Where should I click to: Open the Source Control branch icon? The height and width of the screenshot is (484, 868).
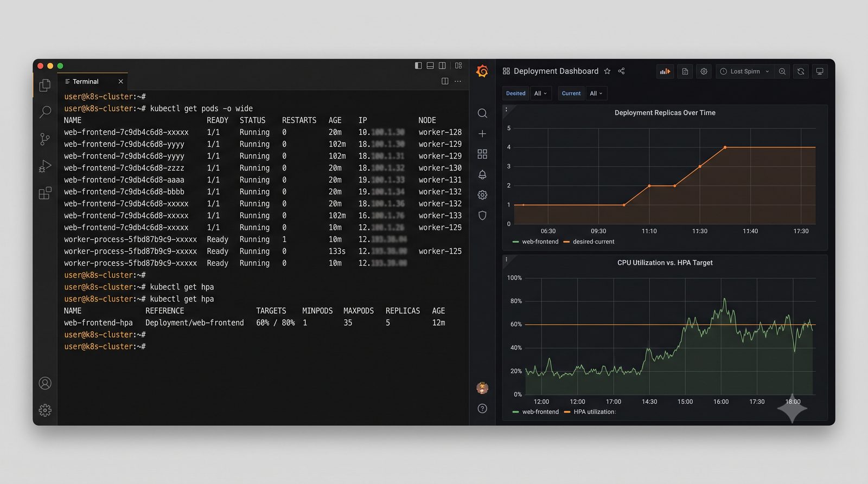[45, 139]
